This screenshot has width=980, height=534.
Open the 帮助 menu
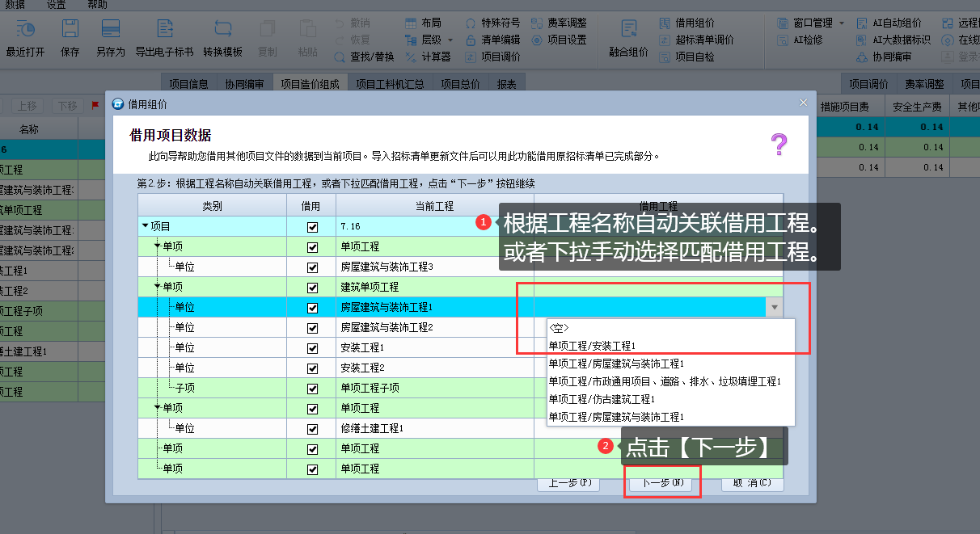pyautogui.click(x=97, y=5)
